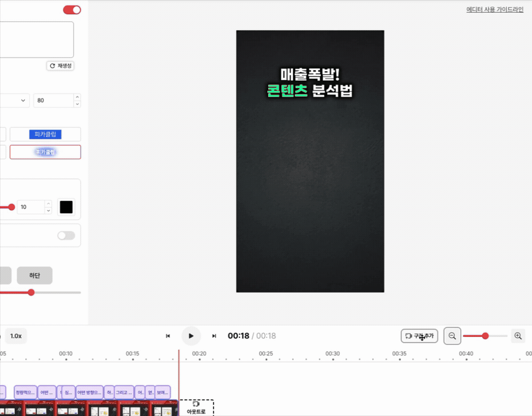This screenshot has height=416, width=532.
Task: Skip to the start of the timeline
Action: [168, 336]
